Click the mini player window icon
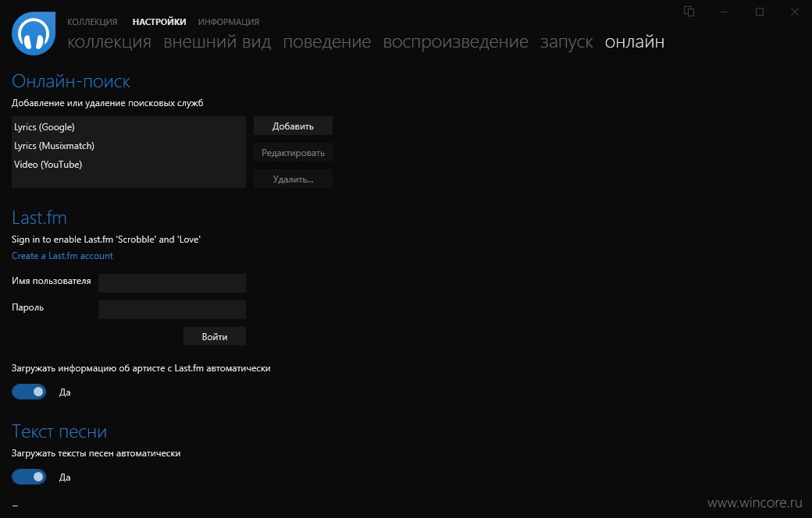Image resolution: width=812 pixels, height=518 pixels. point(689,12)
